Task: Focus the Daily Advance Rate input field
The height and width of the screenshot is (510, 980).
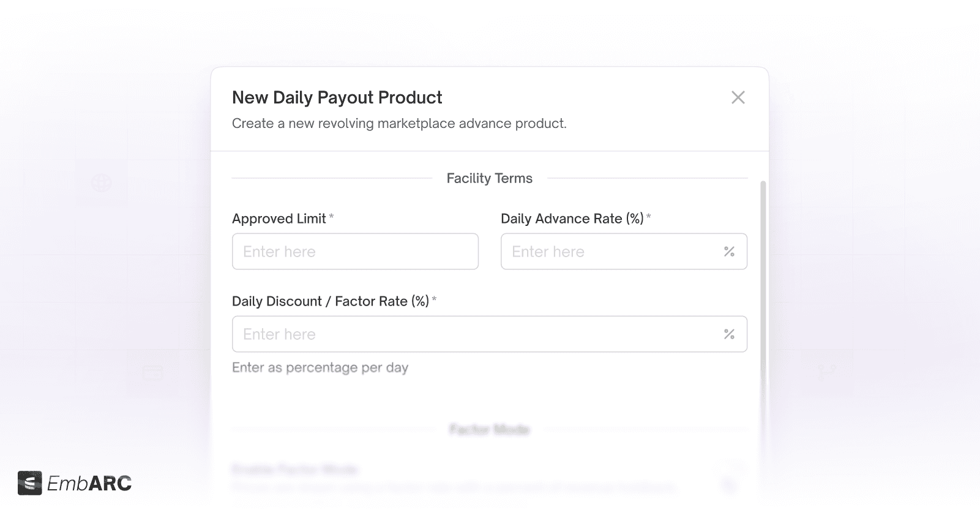Action: [624, 251]
